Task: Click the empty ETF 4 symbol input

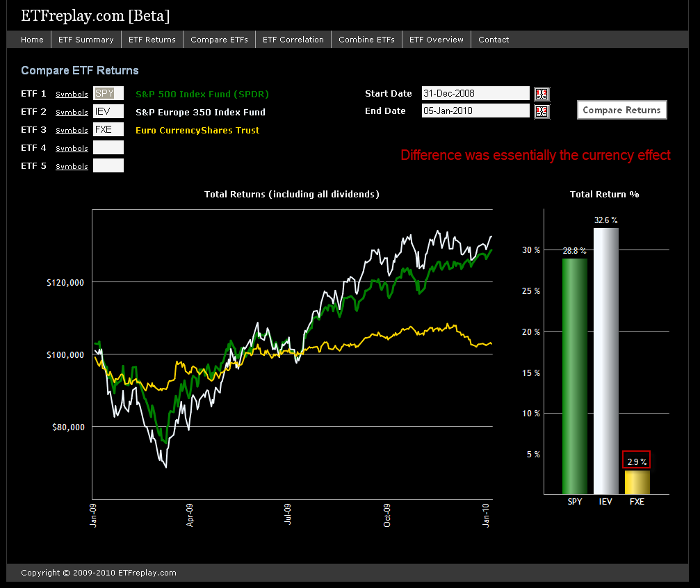Action: click(x=108, y=147)
